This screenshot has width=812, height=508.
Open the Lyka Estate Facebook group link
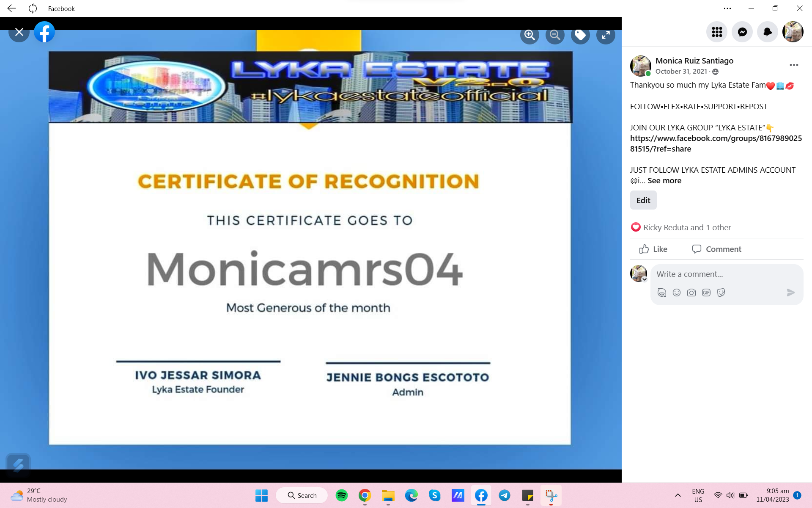(x=716, y=144)
